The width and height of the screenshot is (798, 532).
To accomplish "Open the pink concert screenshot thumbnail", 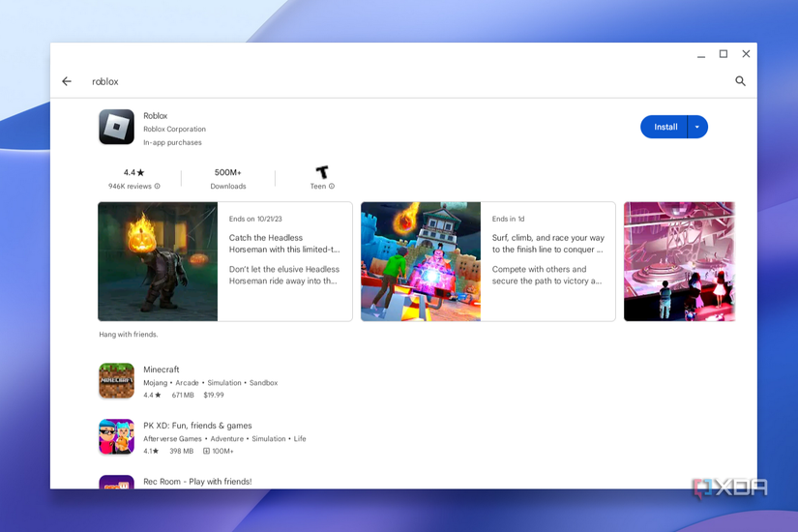I will pos(679,262).
